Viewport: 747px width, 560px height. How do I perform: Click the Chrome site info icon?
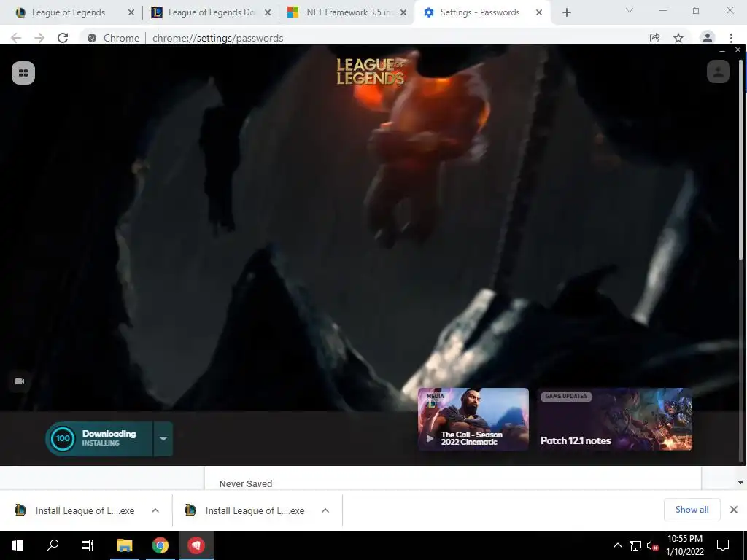tap(92, 38)
